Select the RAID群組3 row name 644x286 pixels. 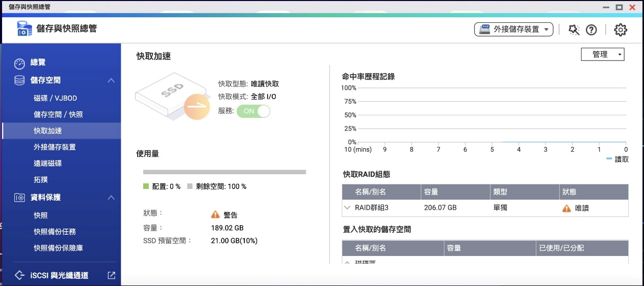pyautogui.click(x=372, y=207)
